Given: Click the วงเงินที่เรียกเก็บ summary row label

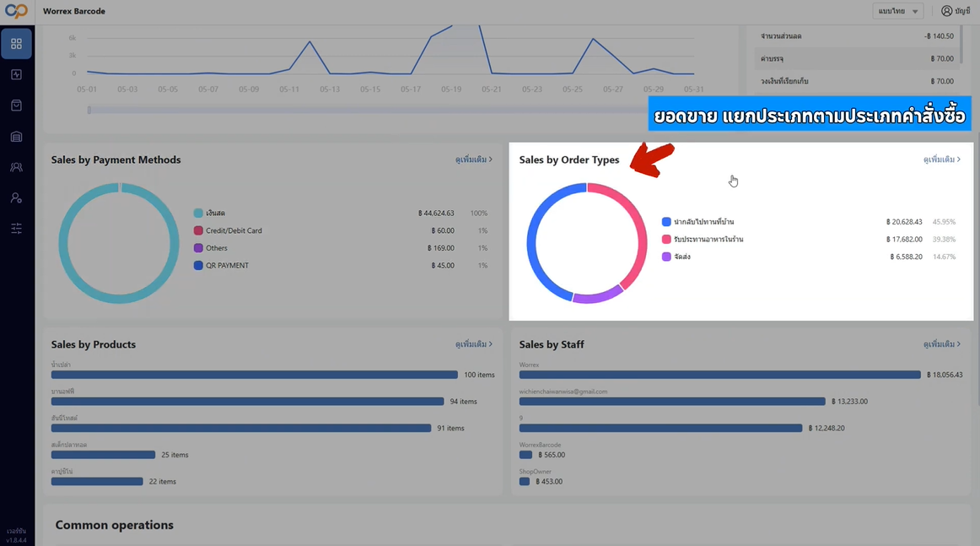Looking at the screenshot, I should 784,81.
